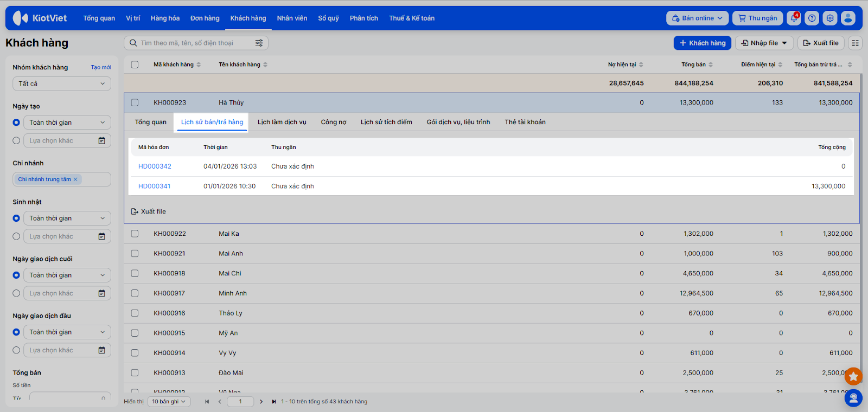The width and height of the screenshot is (868, 412).
Task: Click Tạo mới customer group link
Action: [101, 67]
